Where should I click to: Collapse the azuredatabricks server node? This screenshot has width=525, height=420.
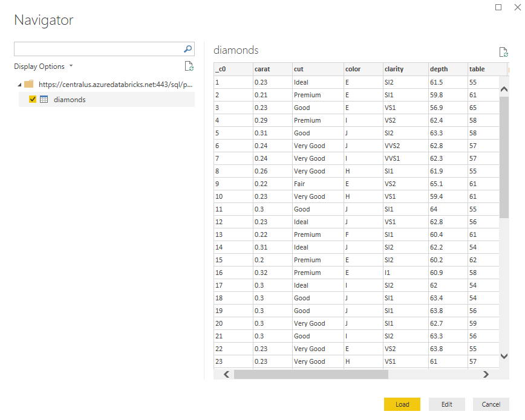click(19, 85)
